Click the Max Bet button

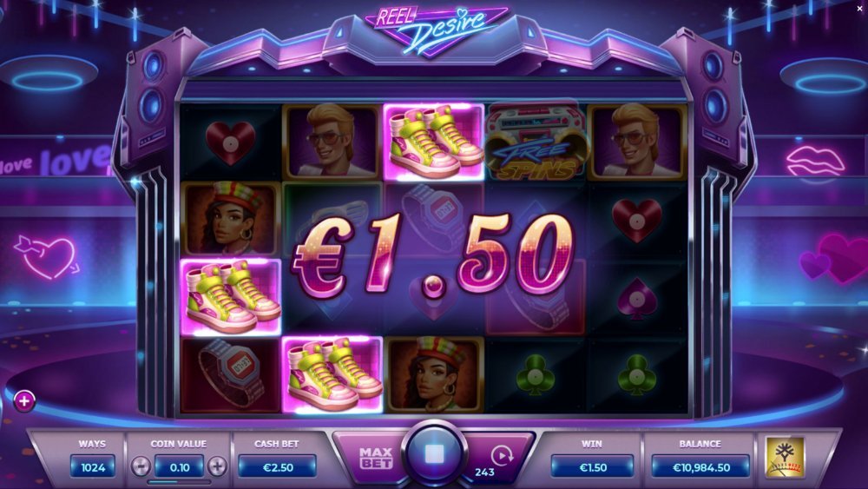(x=376, y=458)
